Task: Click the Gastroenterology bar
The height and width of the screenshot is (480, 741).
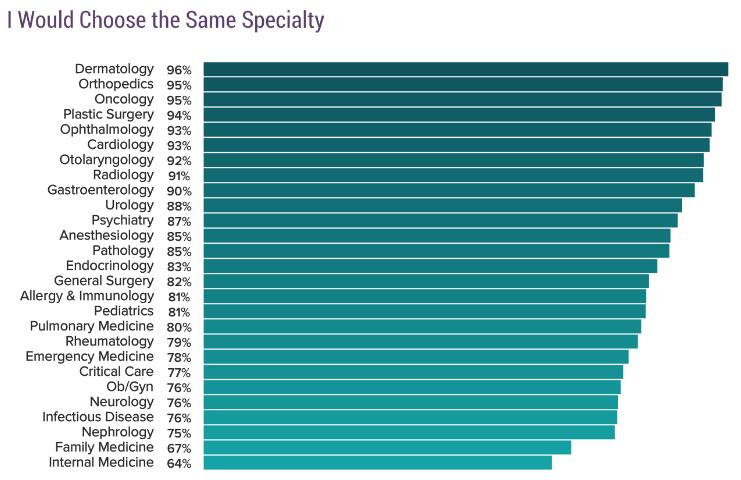Action: coord(448,190)
